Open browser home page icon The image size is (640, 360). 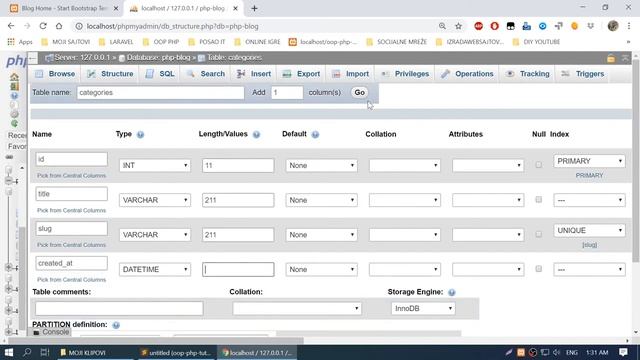pyautogui.click(x=59, y=26)
